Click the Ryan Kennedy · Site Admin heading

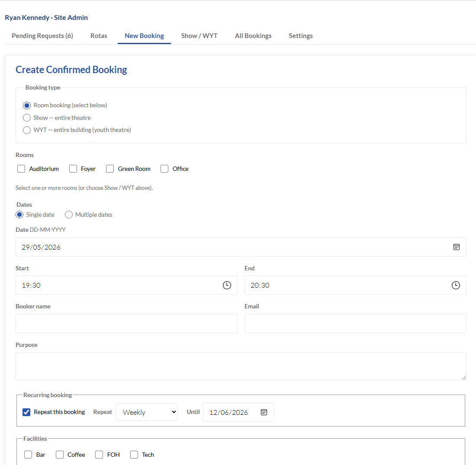tap(46, 18)
